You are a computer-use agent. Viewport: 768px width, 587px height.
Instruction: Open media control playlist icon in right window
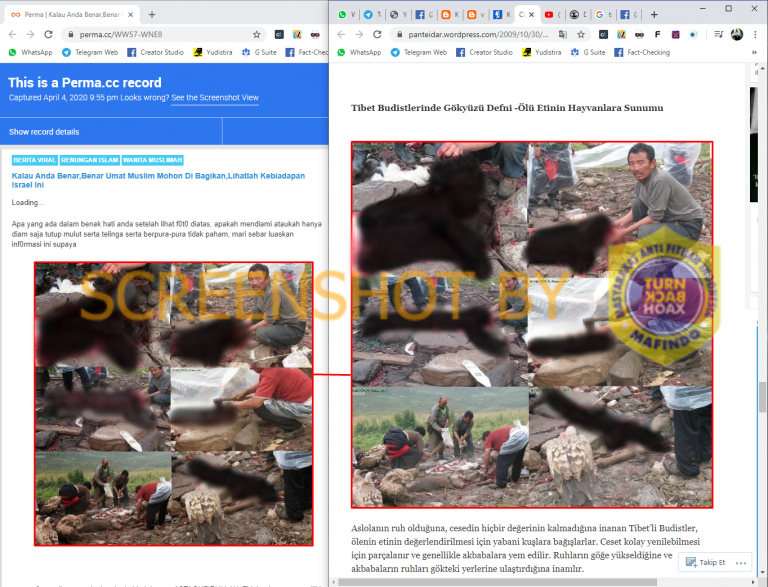click(x=719, y=34)
